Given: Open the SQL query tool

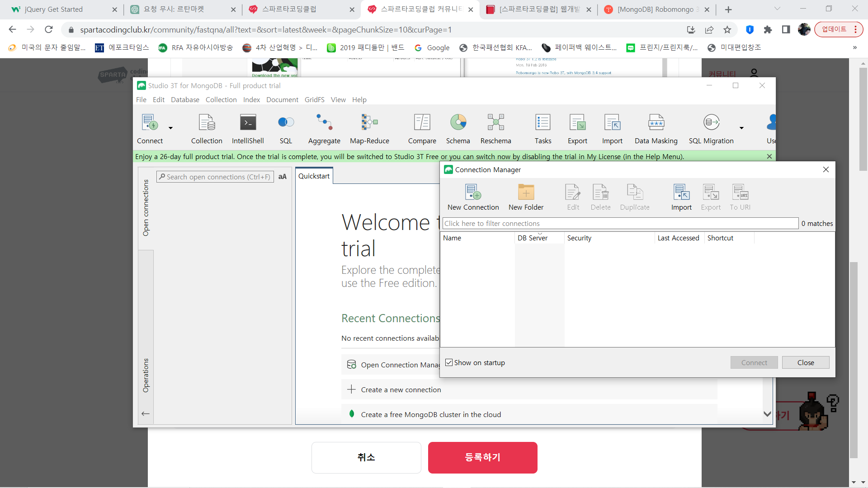Looking at the screenshot, I should 286,129.
